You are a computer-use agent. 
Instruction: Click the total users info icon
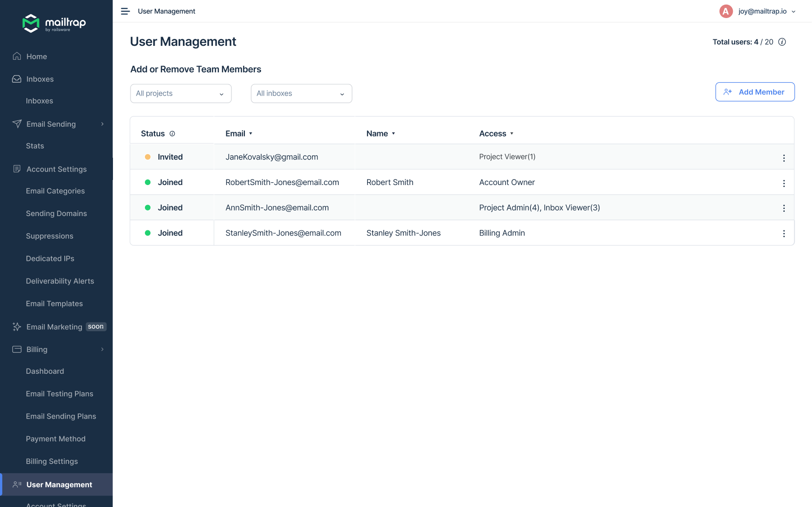click(782, 42)
